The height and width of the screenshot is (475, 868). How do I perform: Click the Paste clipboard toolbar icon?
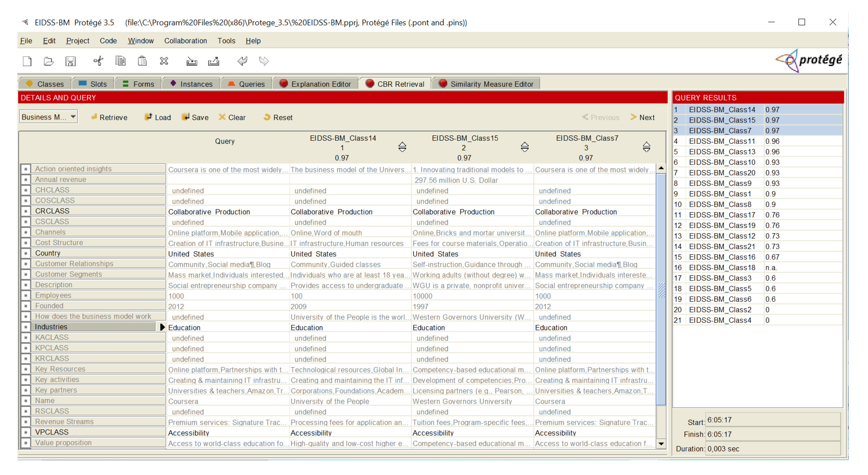click(142, 61)
